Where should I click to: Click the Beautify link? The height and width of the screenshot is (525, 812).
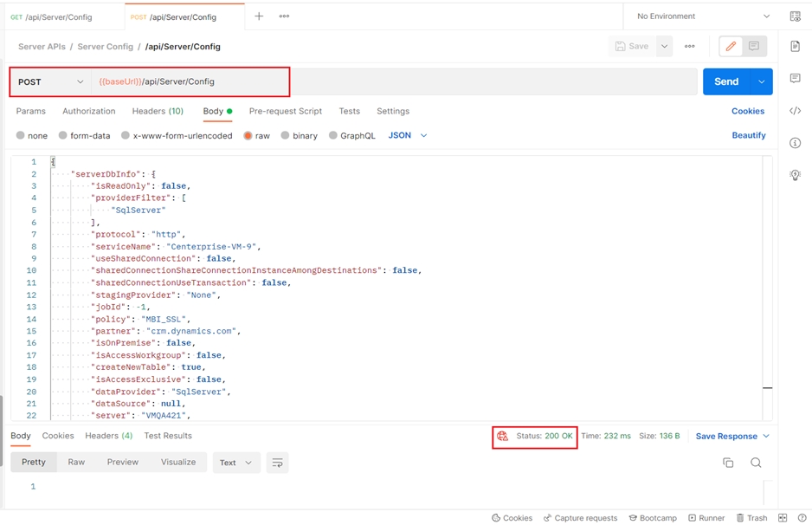click(748, 136)
